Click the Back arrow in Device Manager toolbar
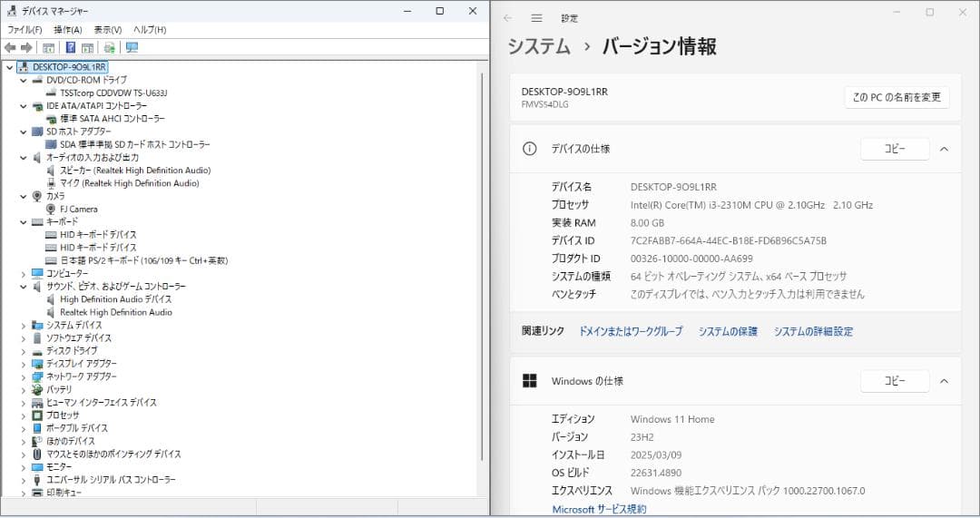980x518 pixels. pos(10,47)
